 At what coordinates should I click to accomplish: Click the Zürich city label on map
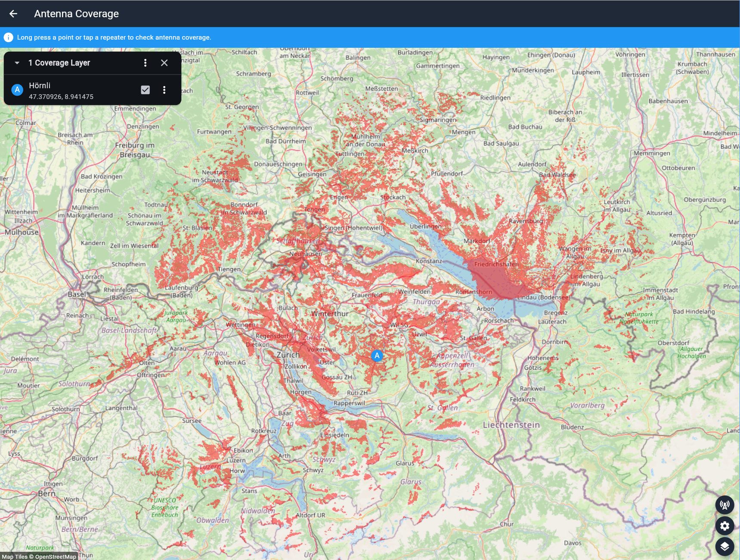pyautogui.click(x=288, y=355)
